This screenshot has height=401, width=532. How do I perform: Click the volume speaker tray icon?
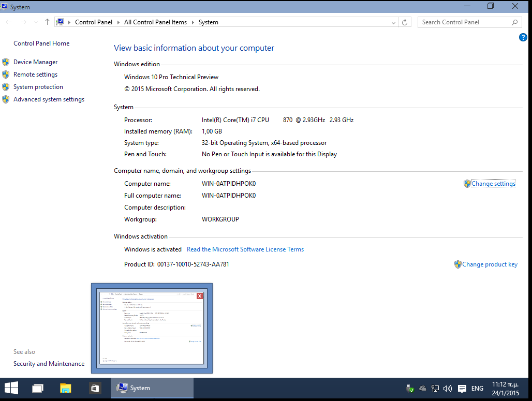pos(448,389)
